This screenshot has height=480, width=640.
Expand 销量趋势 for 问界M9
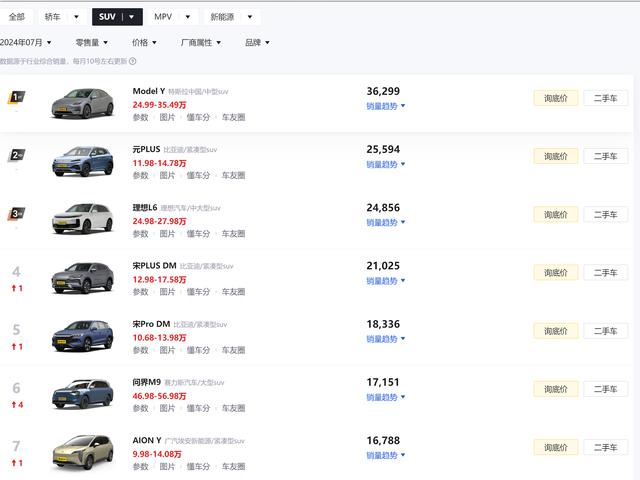[x=386, y=397]
